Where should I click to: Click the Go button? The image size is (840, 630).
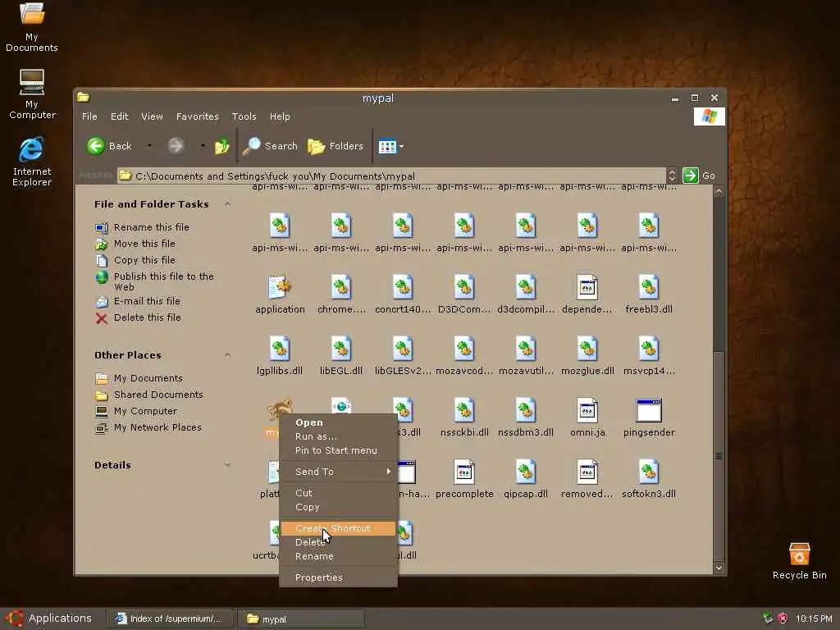699,176
